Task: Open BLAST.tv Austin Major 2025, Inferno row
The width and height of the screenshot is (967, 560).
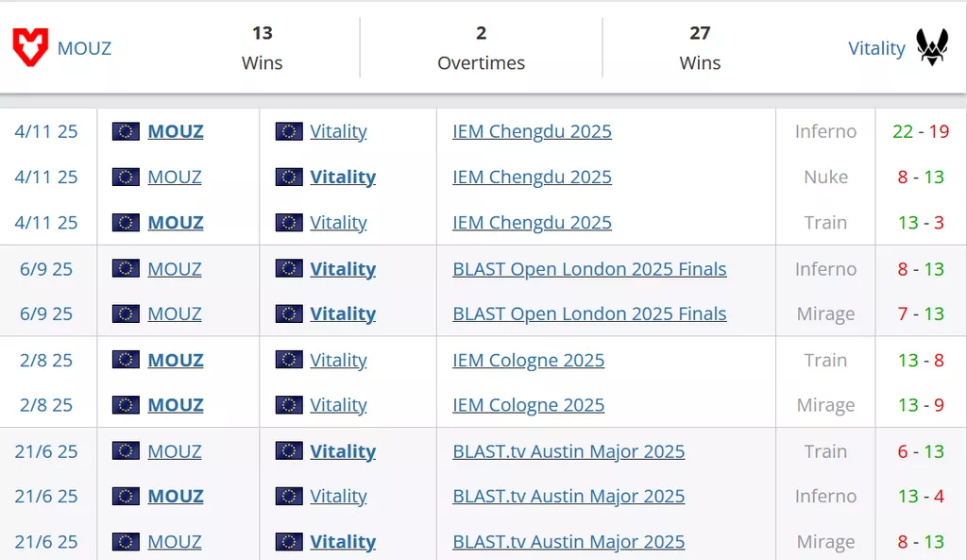Action: 568,496
